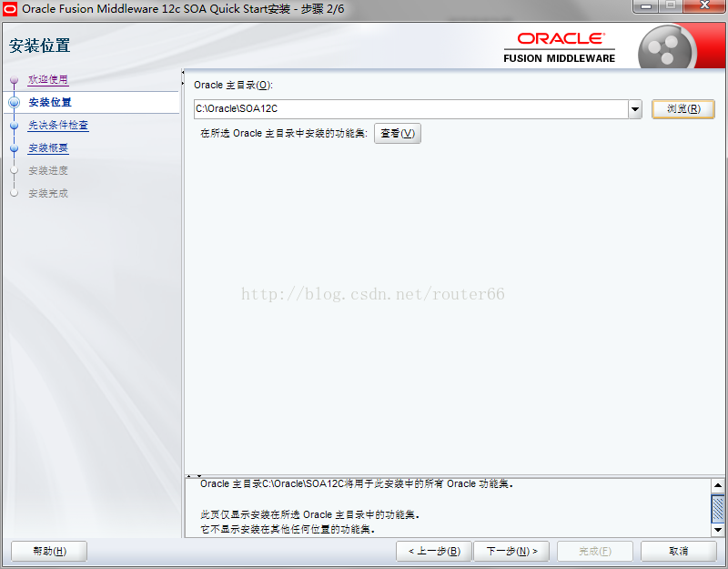Click the 浏览(R) browse button
The height and width of the screenshot is (569, 728).
[x=683, y=109]
